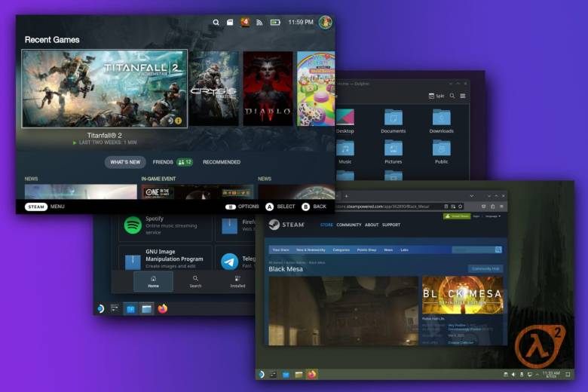Open the Public folder in Dolphin
Viewport: 588px width, 392px height.
441,152
